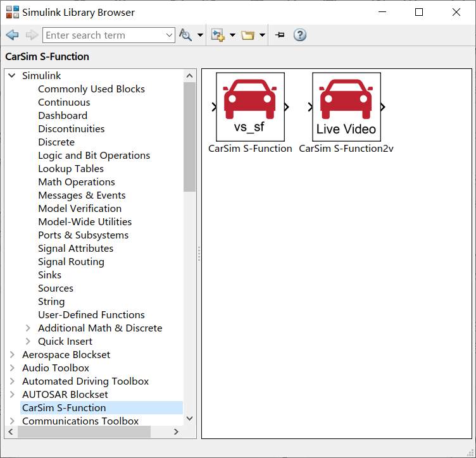Collapse the Simulink tree node

click(x=11, y=75)
